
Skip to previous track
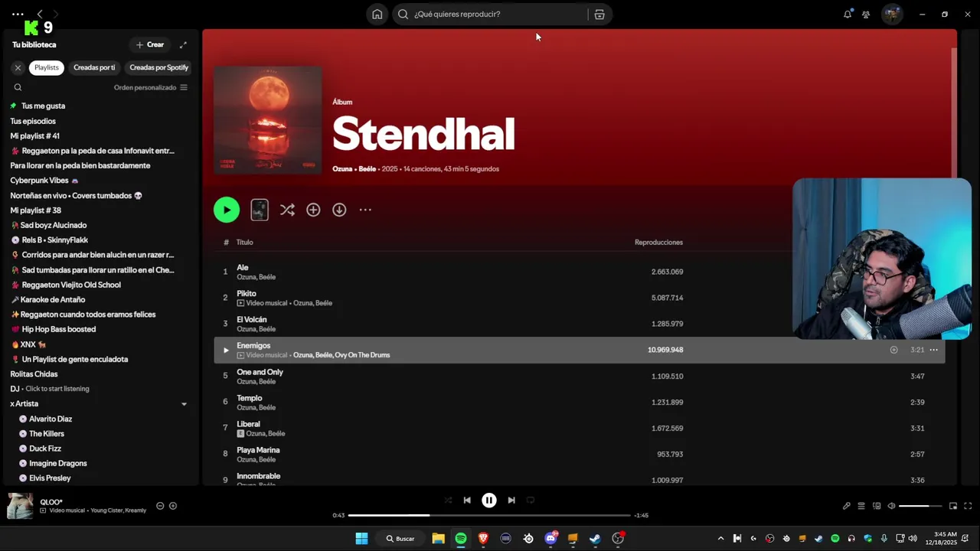click(x=467, y=500)
